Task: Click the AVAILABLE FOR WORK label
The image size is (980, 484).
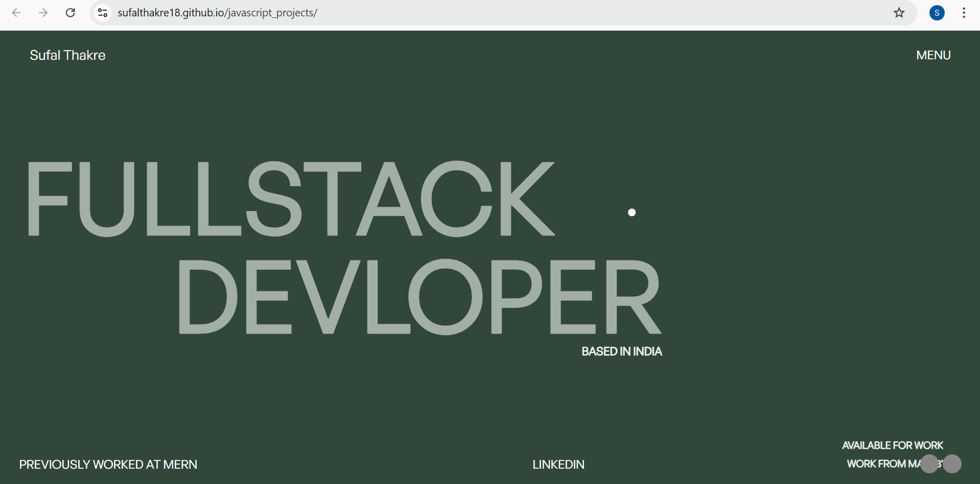Action: click(x=892, y=446)
